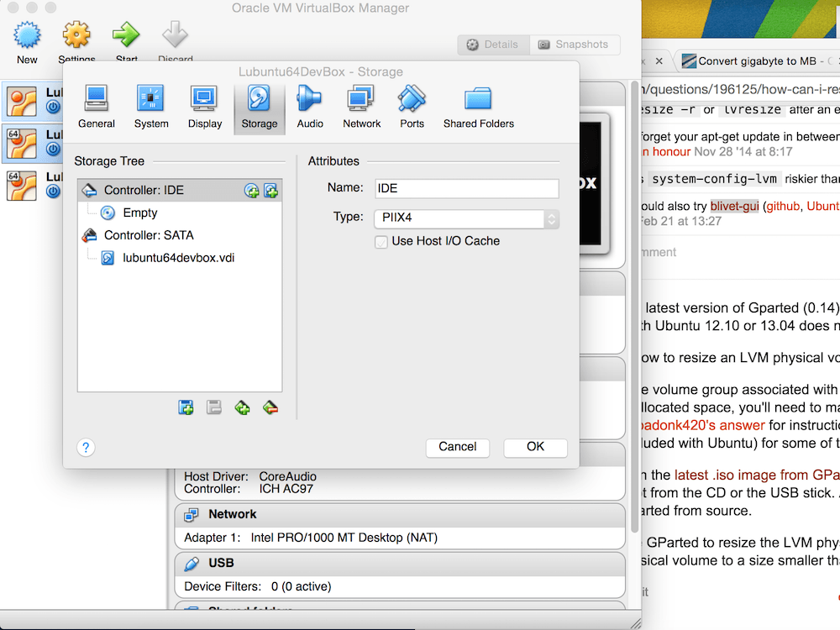Click the Settings gear toolbar icon
This screenshot has width=840, height=630.
click(76, 40)
